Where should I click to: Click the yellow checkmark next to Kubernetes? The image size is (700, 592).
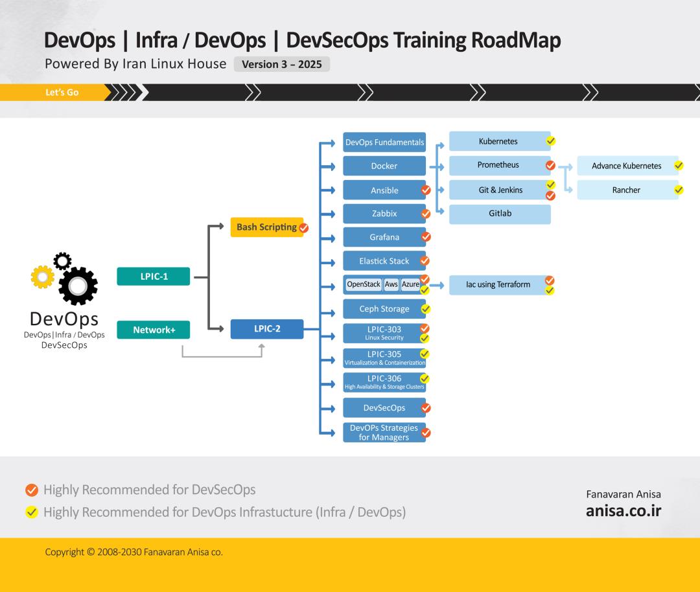pos(550,141)
